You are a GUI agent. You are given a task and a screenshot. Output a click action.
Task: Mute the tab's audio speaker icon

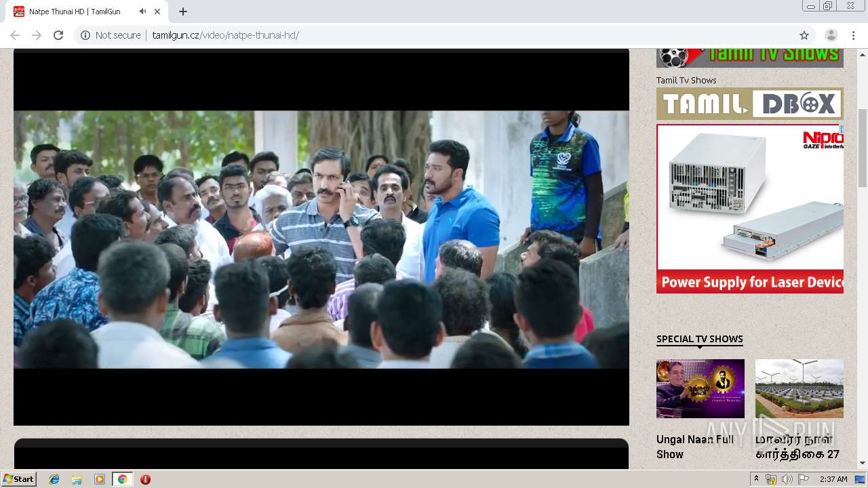(142, 12)
